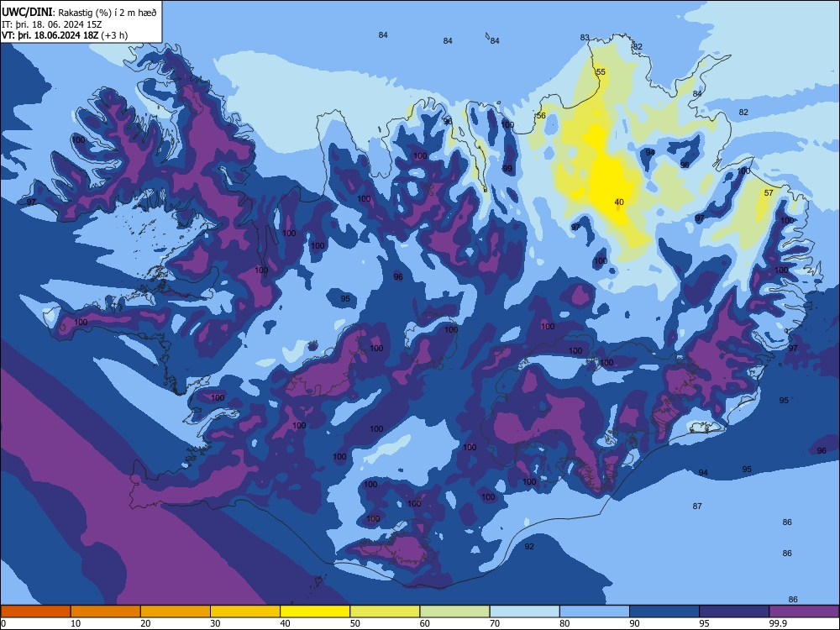Click the '83' value at the northern tip
Screen dimensions: 840x630
(x=585, y=38)
